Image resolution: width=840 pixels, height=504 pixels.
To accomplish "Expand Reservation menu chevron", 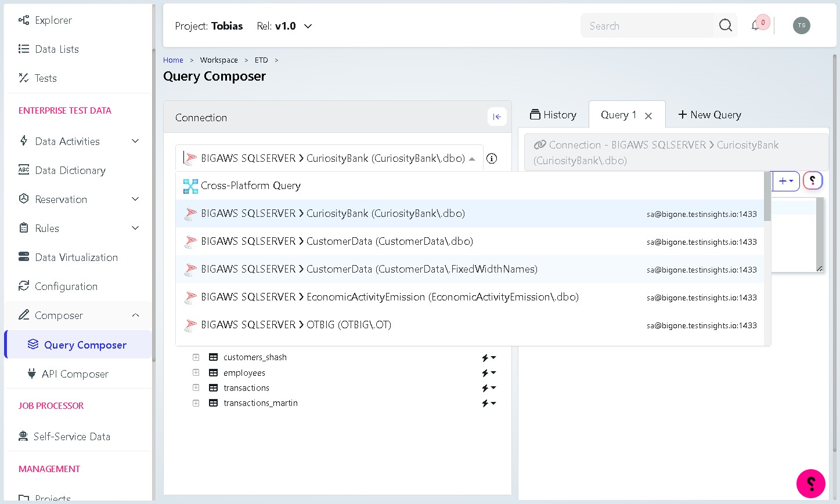I will coord(135,199).
